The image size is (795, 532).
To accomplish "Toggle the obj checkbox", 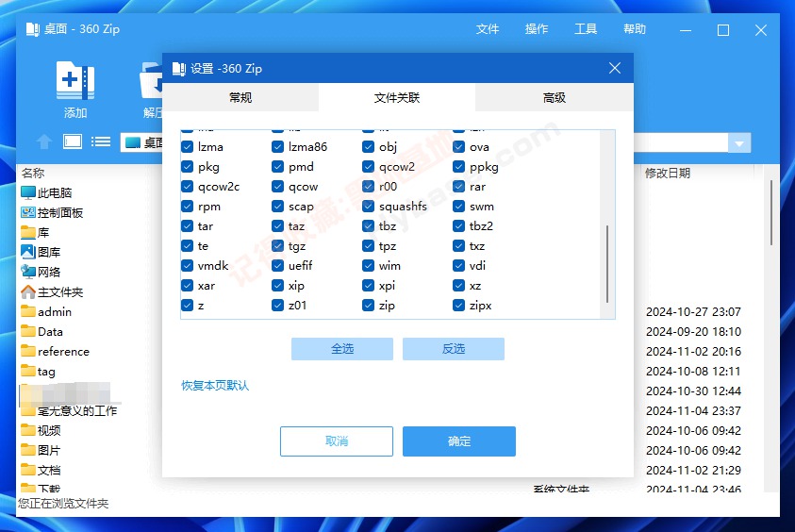I will coord(369,147).
